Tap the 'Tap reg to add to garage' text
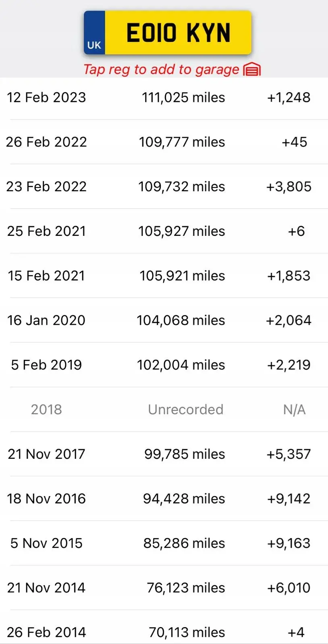 (161, 69)
